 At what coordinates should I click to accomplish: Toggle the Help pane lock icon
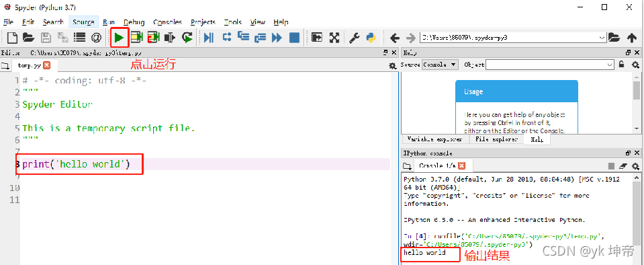click(x=622, y=64)
